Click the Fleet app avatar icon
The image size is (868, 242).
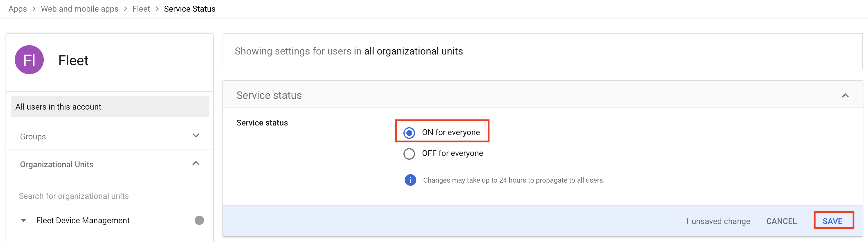(x=29, y=59)
